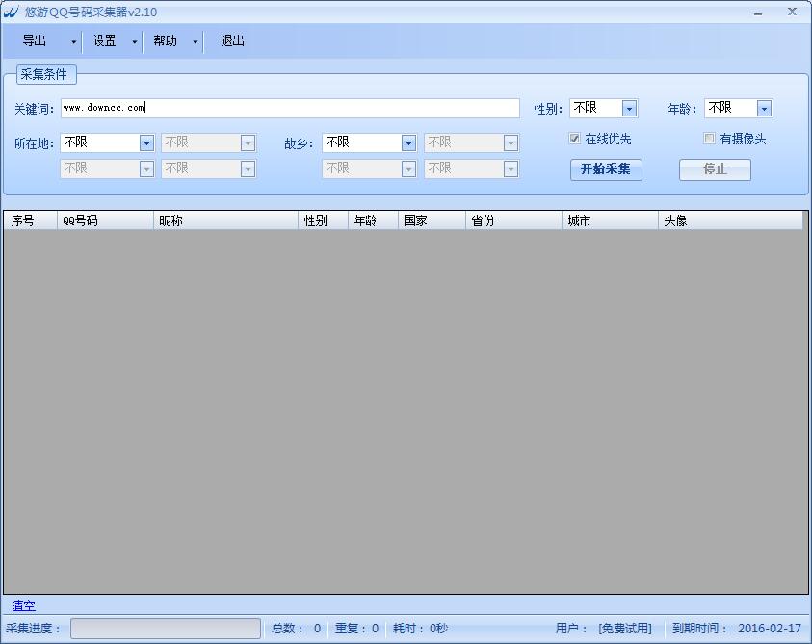The image size is (812, 644).
Task: Open the 帮助 (Help) menu
Action: point(166,40)
